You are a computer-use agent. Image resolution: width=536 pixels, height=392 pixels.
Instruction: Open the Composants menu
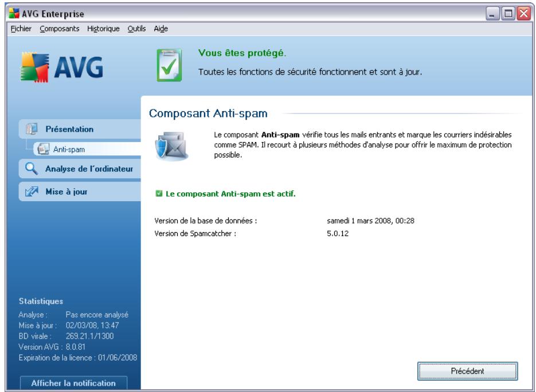[x=60, y=29]
